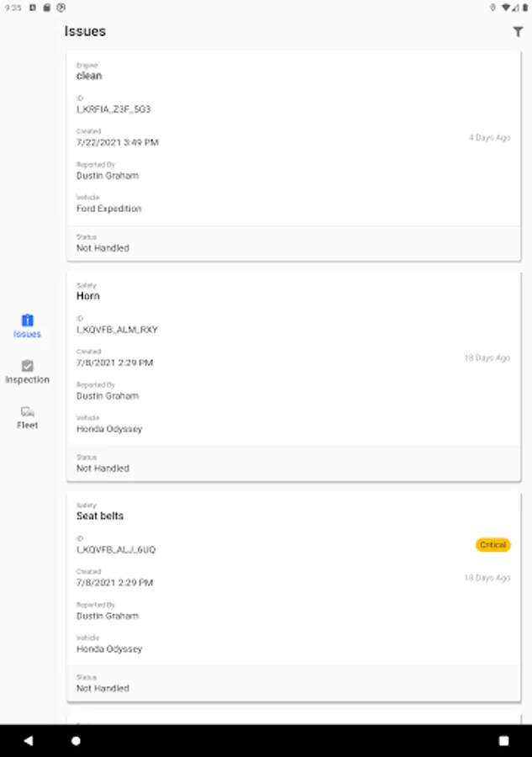Tap Not Handled status on Horn card
Image resolution: width=532 pixels, height=757 pixels.
[103, 468]
